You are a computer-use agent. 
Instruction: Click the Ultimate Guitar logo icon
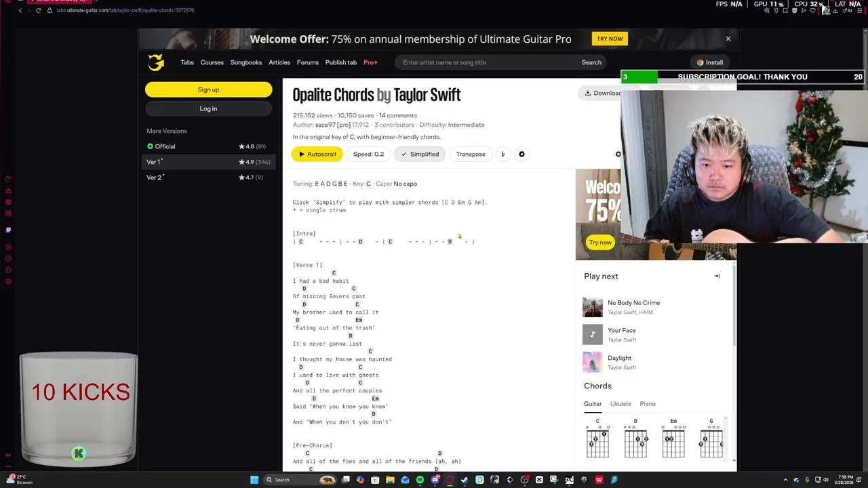[x=156, y=62]
